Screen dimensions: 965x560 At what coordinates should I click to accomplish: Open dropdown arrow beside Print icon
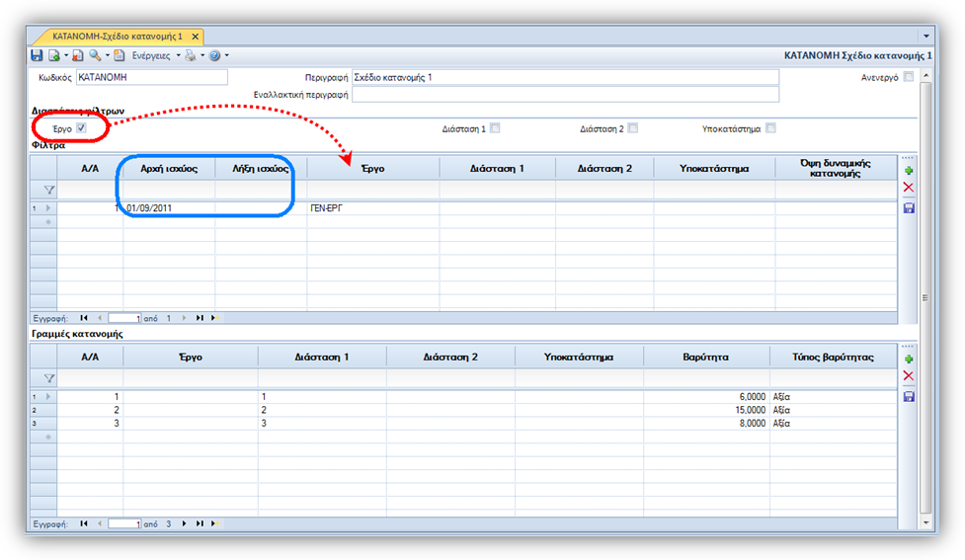[202, 55]
